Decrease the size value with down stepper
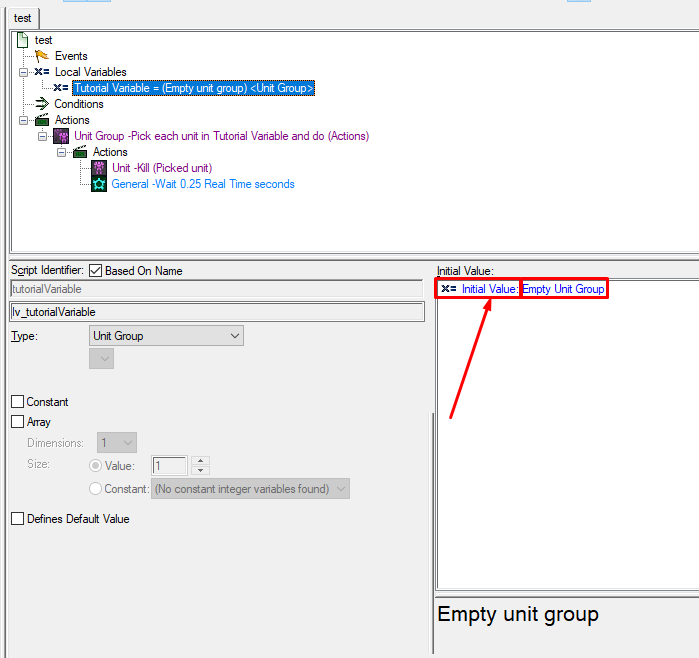 click(x=201, y=470)
